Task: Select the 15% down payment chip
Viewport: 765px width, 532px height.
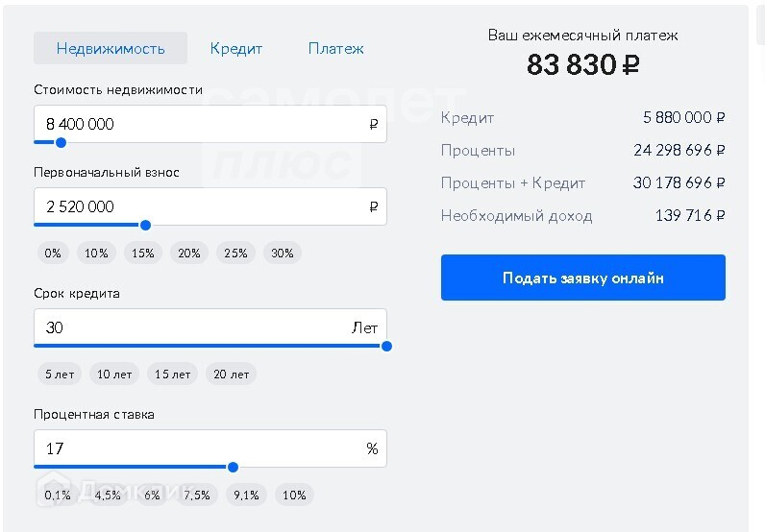Action: pos(143,254)
